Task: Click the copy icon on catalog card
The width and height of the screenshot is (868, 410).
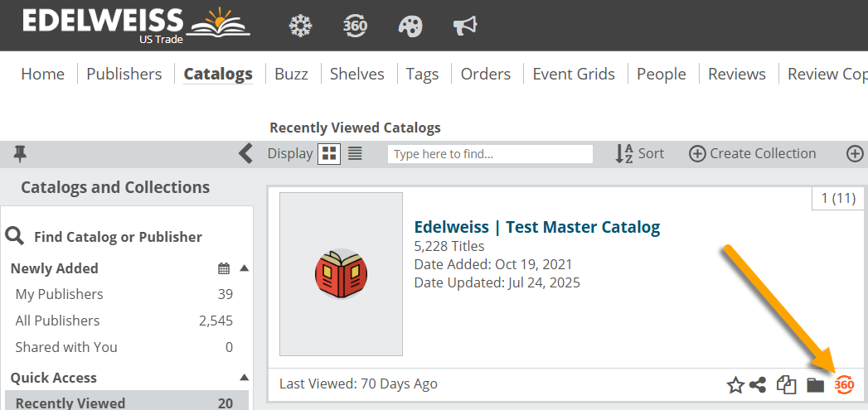Action: (x=786, y=384)
